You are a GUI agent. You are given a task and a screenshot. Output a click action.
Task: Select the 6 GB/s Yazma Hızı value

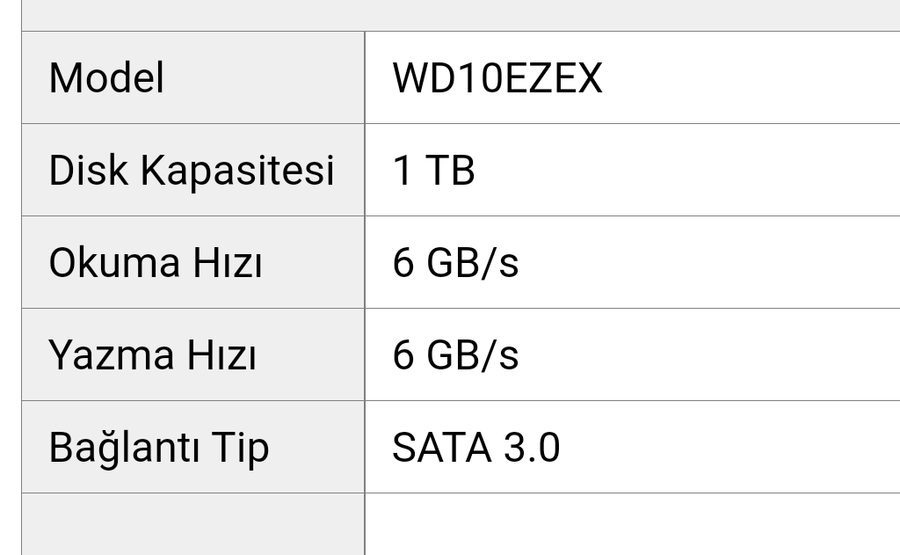pyautogui.click(x=455, y=355)
